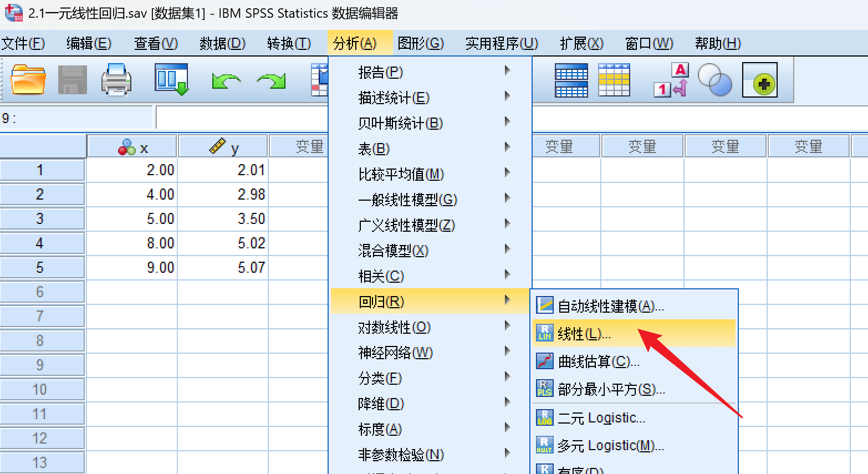Click the row 3 header button
This screenshot has width=868, height=474.
point(42,218)
